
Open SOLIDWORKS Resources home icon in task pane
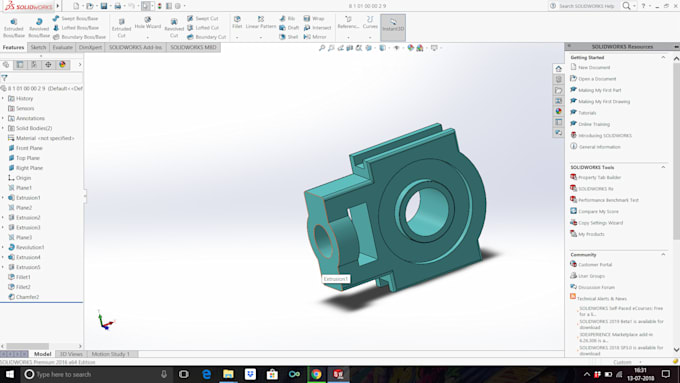point(559,69)
